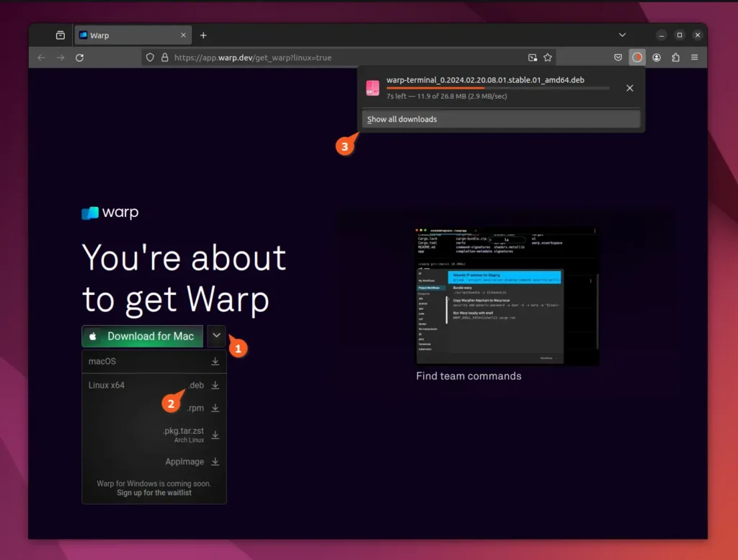The height and width of the screenshot is (560, 738).
Task: Follow the Sign up for the waitlist link
Action: tap(154, 493)
